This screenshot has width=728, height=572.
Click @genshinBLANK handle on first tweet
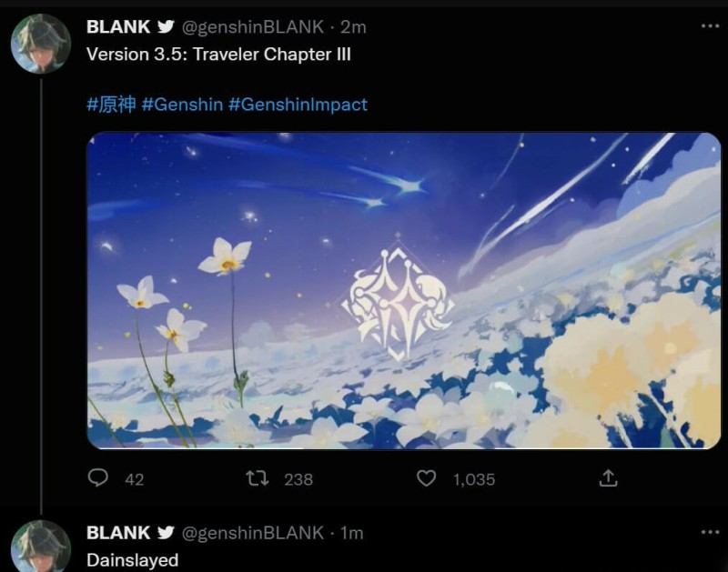[x=253, y=27]
